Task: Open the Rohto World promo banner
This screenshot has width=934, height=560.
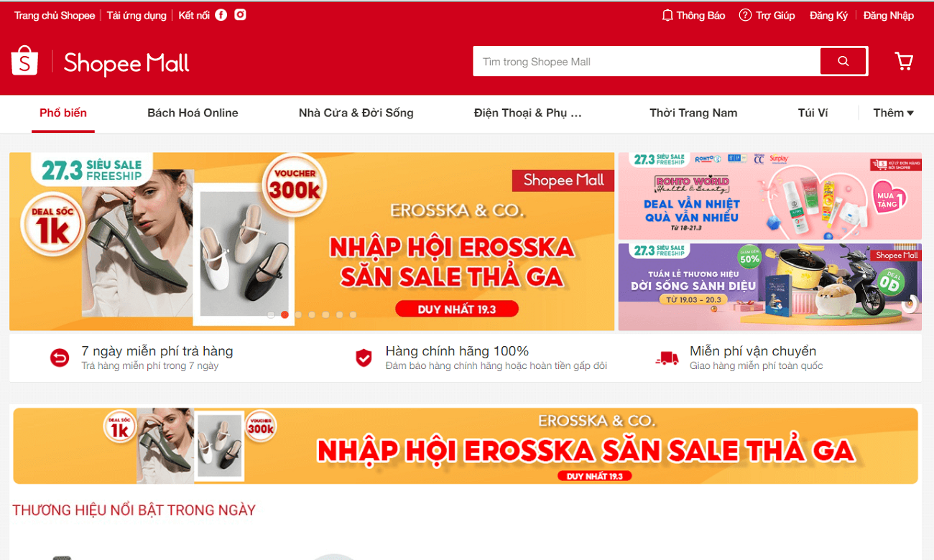Action: coord(769,196)
